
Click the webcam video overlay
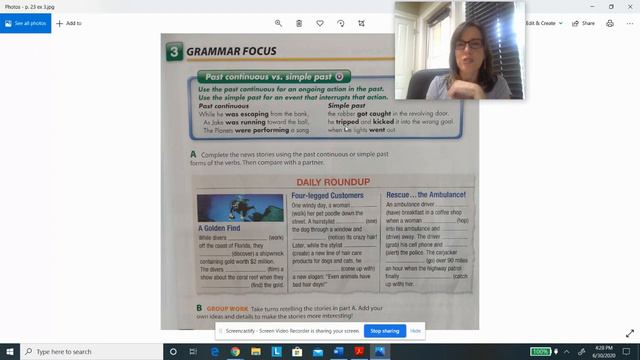click(459, 50)
